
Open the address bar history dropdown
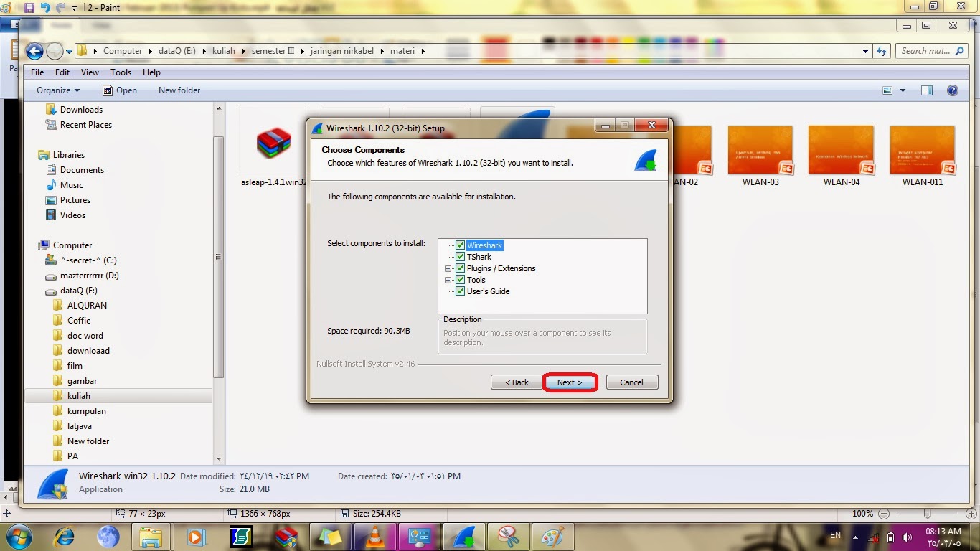865,51
